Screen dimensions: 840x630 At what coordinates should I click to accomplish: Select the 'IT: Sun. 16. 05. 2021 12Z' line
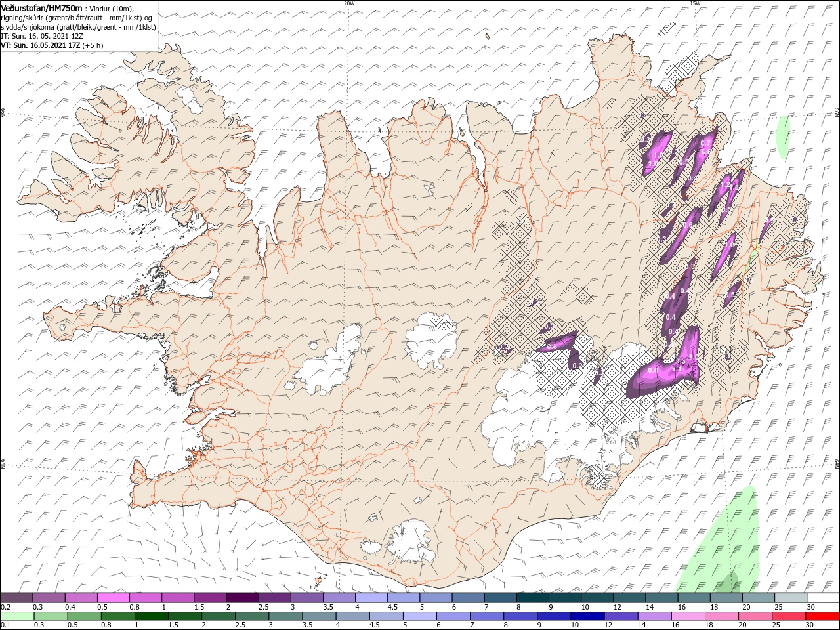(41, 36)
